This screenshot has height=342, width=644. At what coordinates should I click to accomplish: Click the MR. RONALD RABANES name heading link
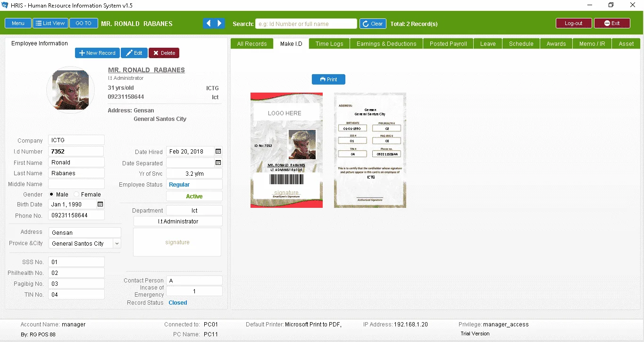click(x=146, y=70)
